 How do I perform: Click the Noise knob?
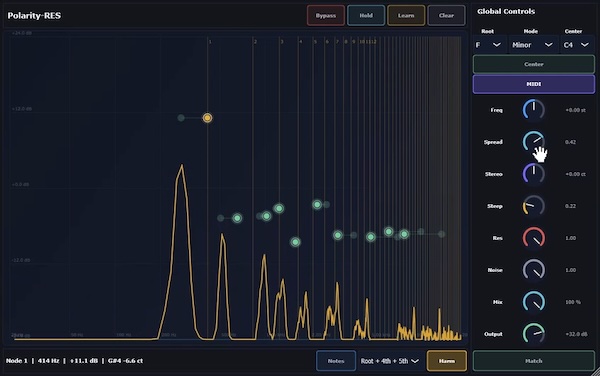[534, 270]
